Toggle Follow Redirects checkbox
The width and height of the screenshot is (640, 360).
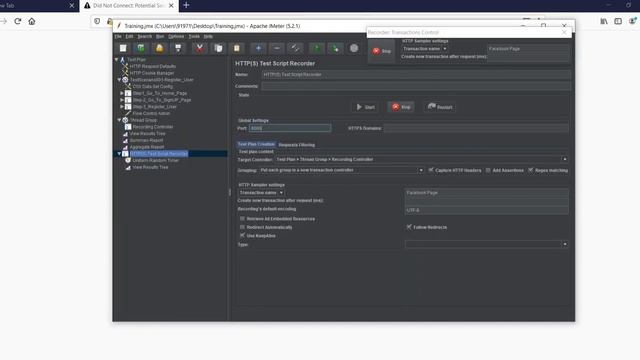pos(409,227)
